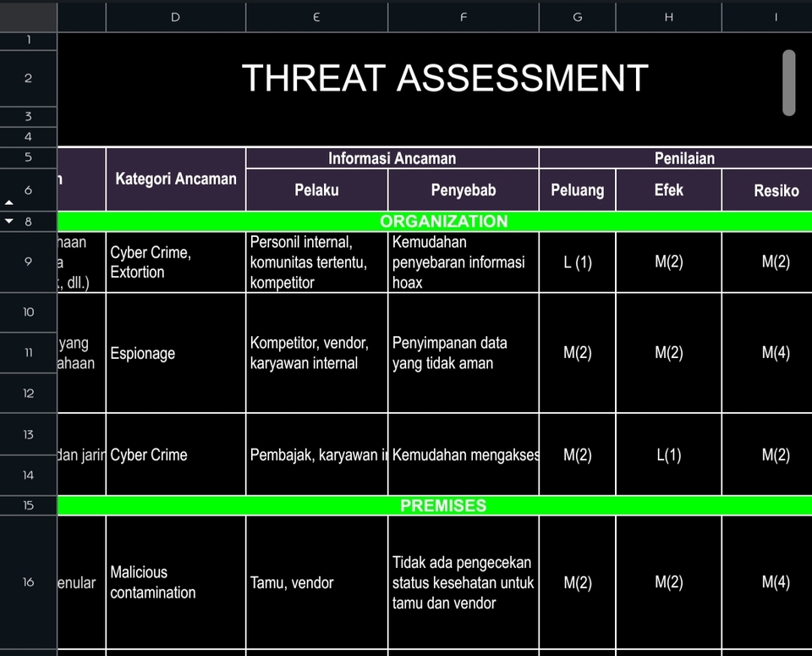Click the M(2) Peluang cell in Pembajak row

tap(578, 455)
